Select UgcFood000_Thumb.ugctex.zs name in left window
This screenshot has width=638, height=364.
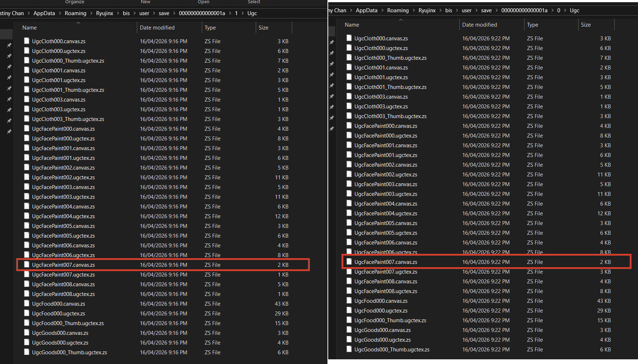(x=68, y=323)
